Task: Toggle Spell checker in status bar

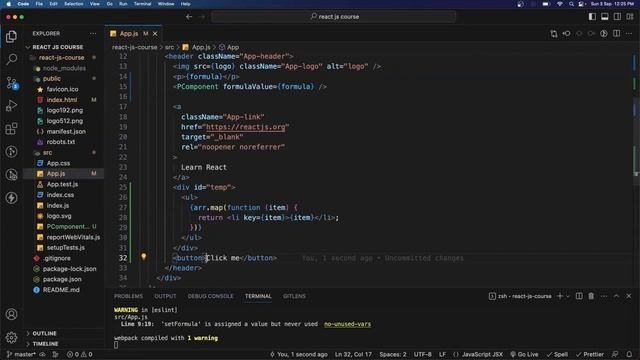Action: 557,354
